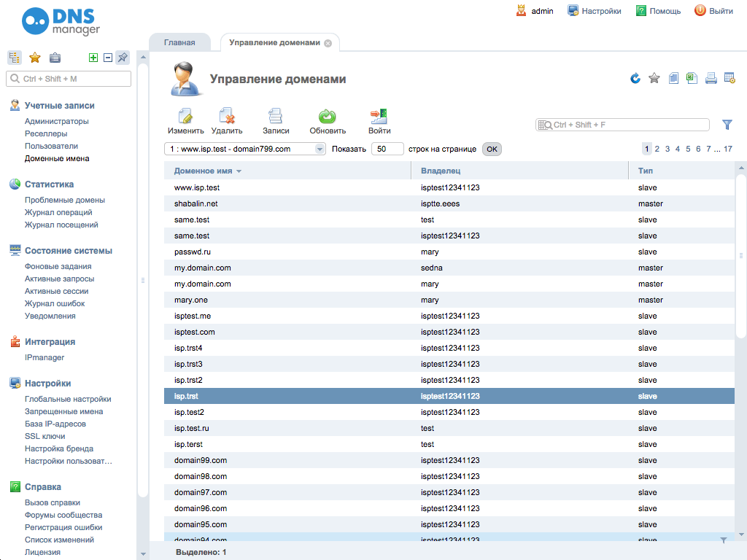Expand all sidebar menu sections
The image size is (747, 560).
93,58
